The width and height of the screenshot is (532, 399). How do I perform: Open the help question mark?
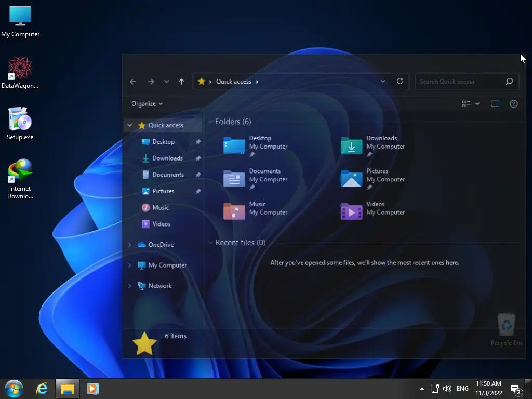514,104
